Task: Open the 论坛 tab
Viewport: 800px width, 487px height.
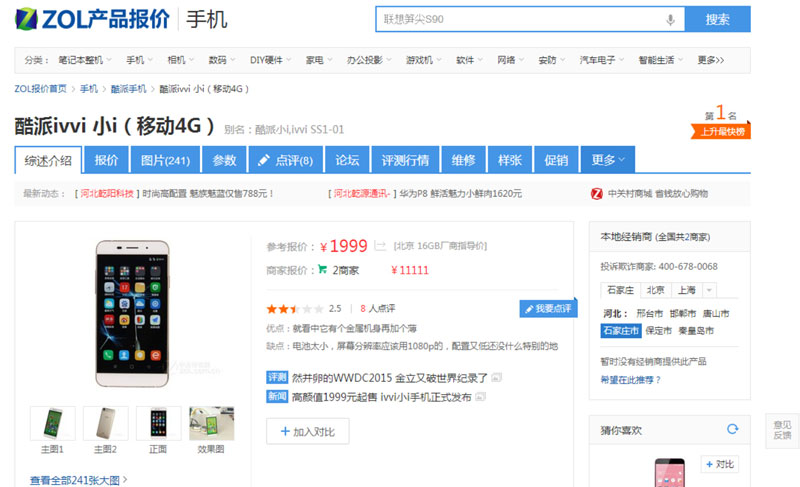Action: 347,160
